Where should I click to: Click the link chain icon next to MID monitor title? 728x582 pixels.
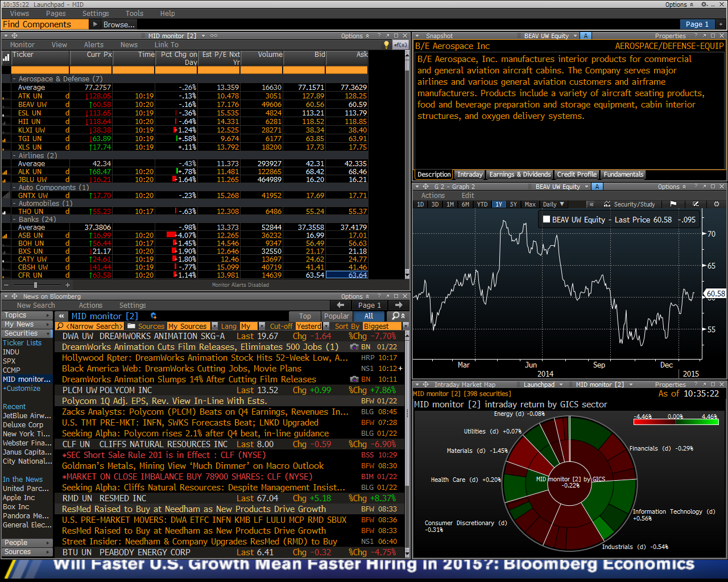pos(214,36)
